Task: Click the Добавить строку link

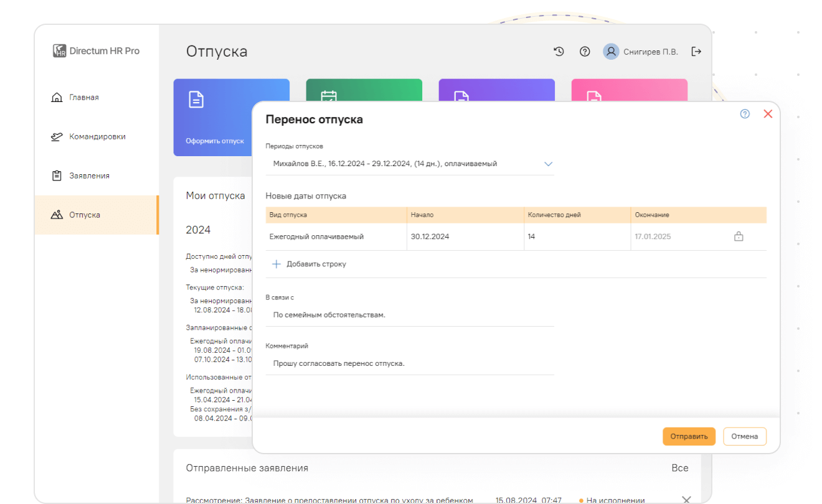Action: pos(316,264)
